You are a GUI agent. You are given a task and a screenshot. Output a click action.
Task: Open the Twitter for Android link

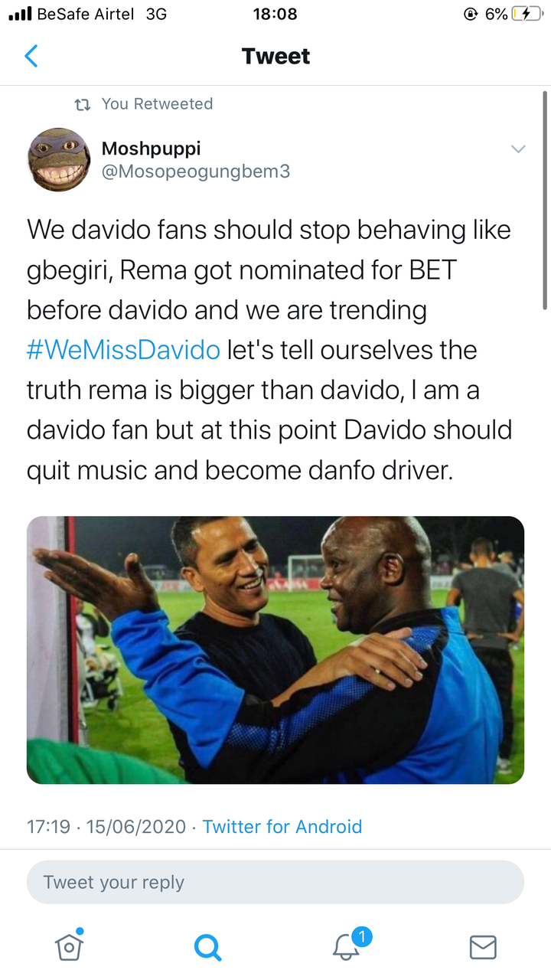282,827
